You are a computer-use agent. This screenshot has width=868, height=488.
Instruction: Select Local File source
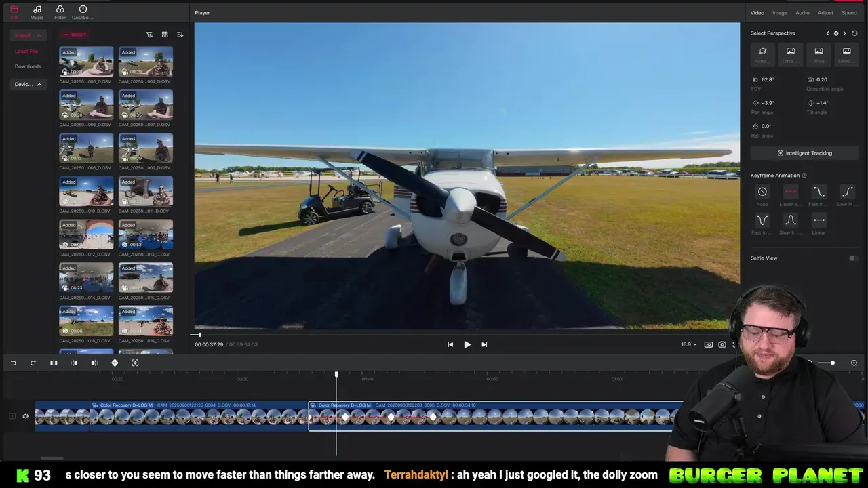point(26,52)
